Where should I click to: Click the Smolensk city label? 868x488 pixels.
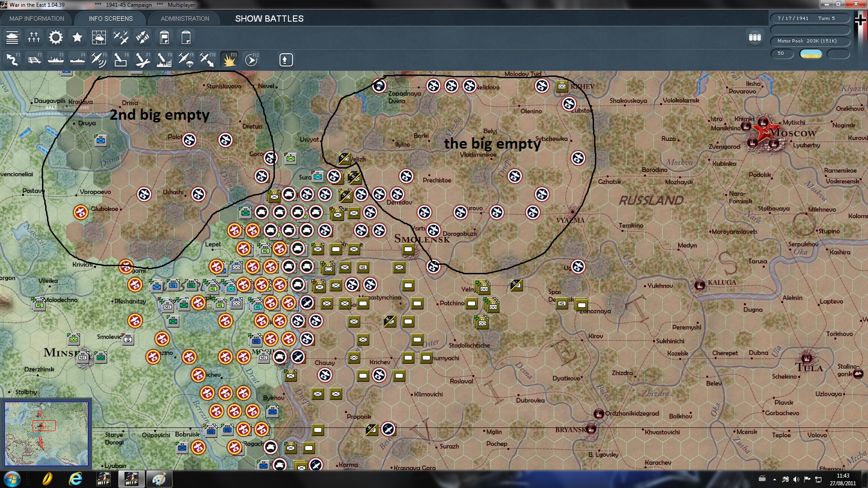422,239
